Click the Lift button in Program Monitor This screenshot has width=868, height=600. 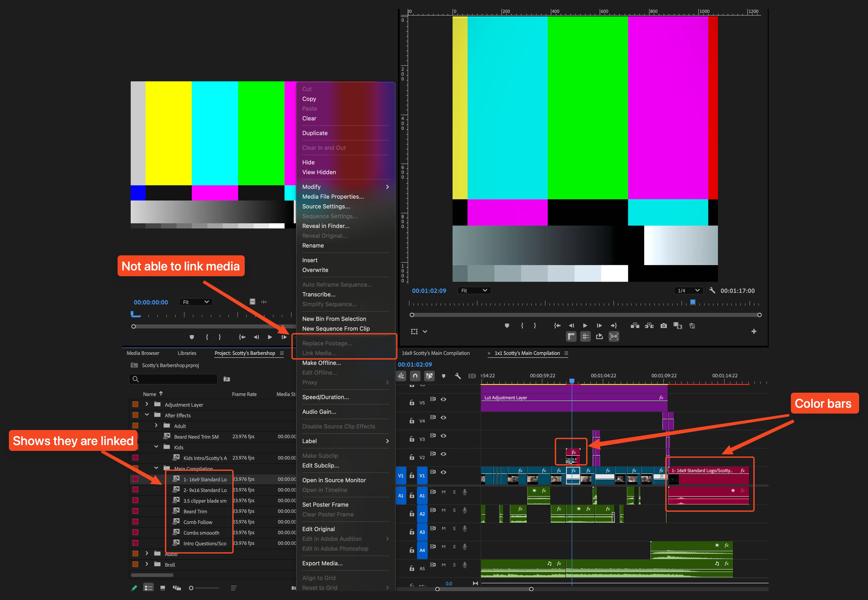tap(635, 326)
